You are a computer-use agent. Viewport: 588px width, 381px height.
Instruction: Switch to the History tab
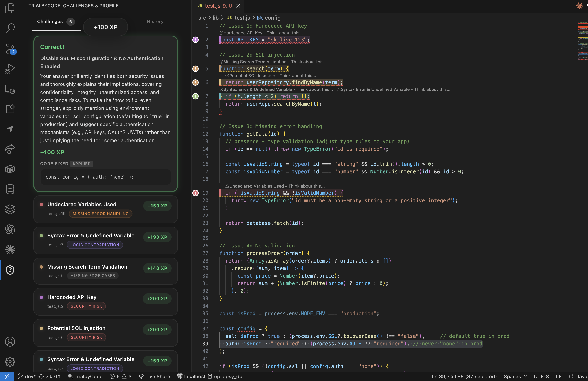pyautogui.click(x=155, y=22)
